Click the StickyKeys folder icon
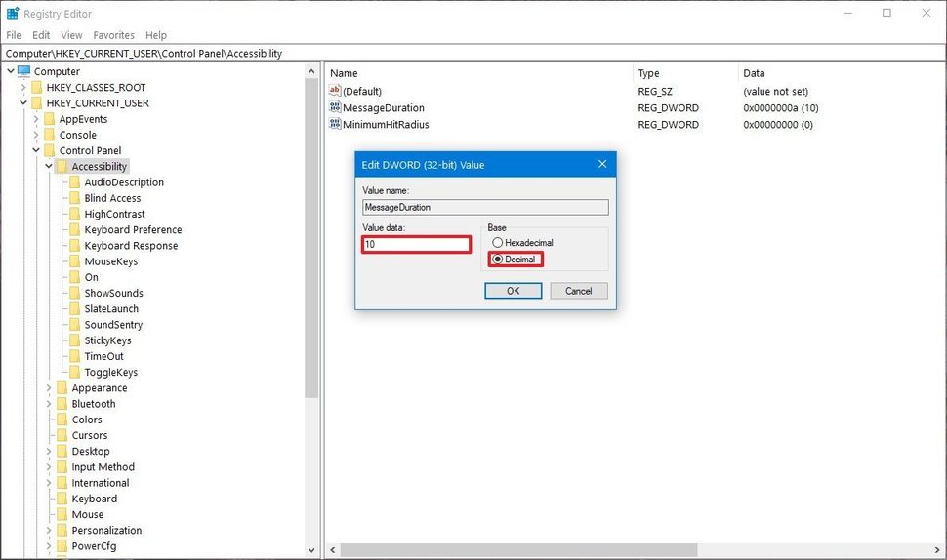Image resolution: width=947 pixels, height=560 pixels. pos(75,340)
